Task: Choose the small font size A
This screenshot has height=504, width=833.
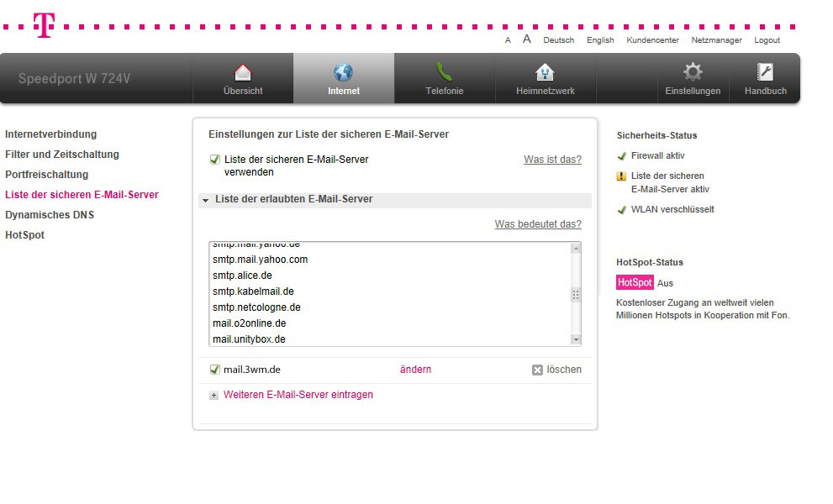Action: (508, 40)
